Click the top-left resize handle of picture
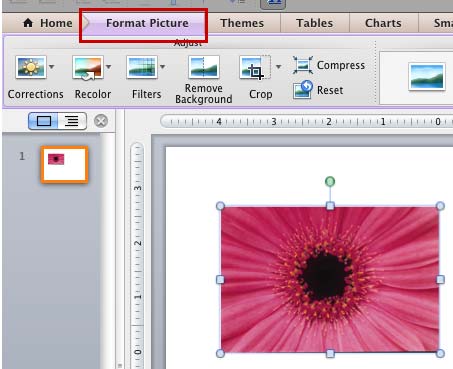The image size is (453, 369). (x=220, y=206)
